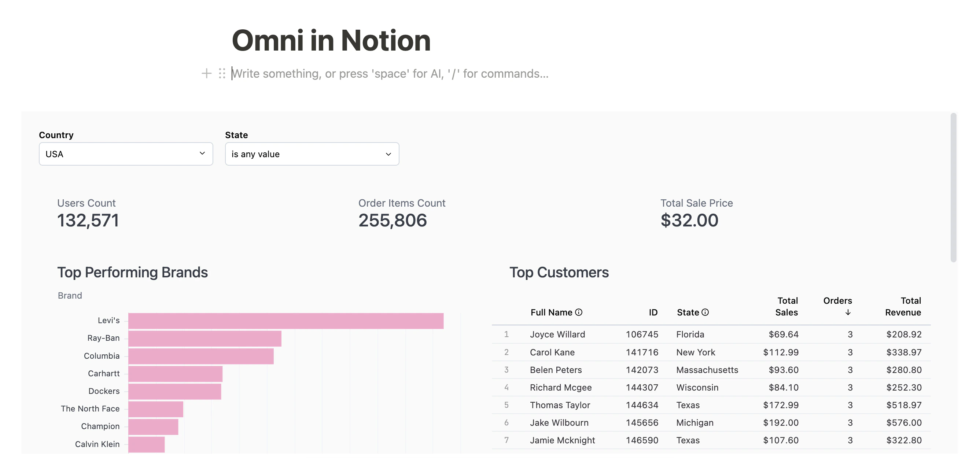This screenshot has height=458, width=980.
Task: Sort by the Total Revenue column header
Action: pos(903,306)
